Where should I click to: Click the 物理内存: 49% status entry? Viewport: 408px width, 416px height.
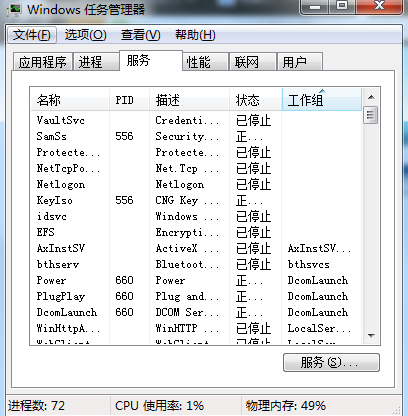pos(286,406)
